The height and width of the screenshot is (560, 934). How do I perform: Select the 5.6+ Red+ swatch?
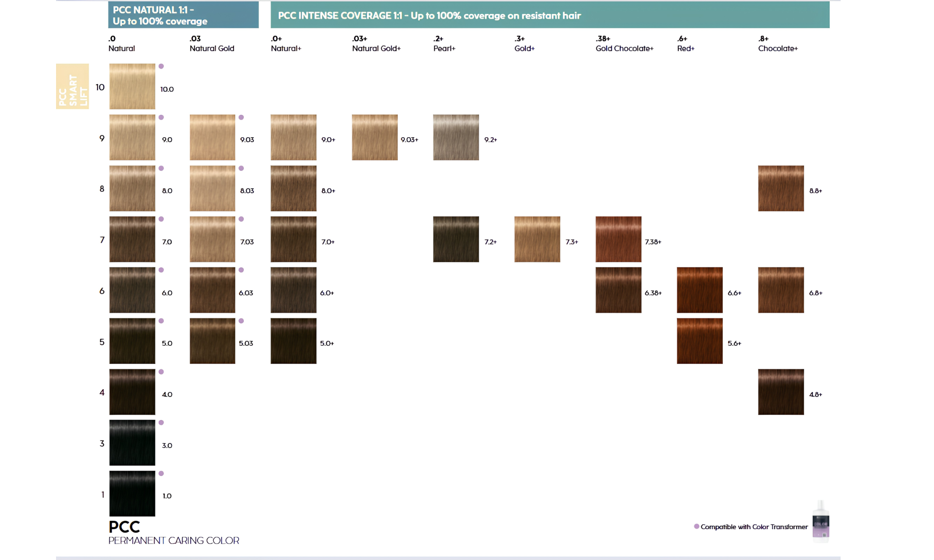click(x=700, y=341)
